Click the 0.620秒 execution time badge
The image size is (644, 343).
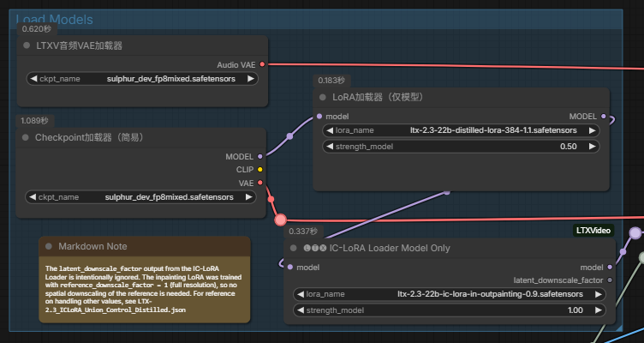tap(37, 29)
